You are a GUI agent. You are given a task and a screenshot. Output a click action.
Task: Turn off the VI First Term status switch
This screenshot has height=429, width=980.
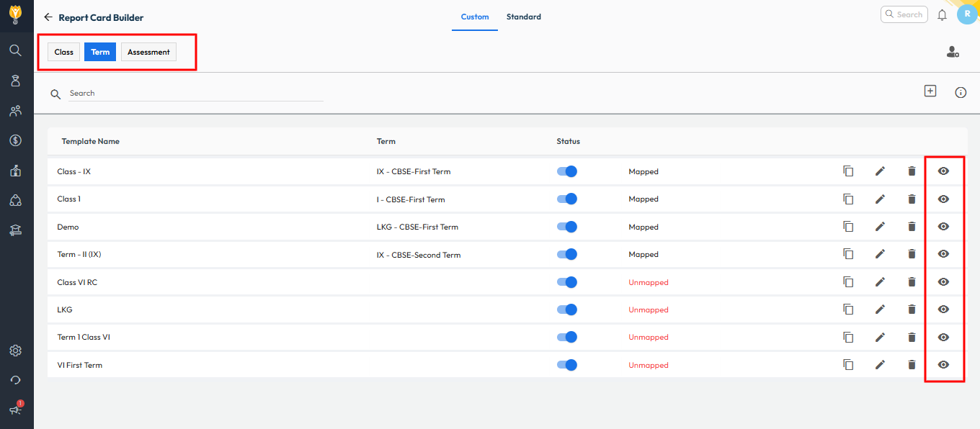(x=567, y=365)
